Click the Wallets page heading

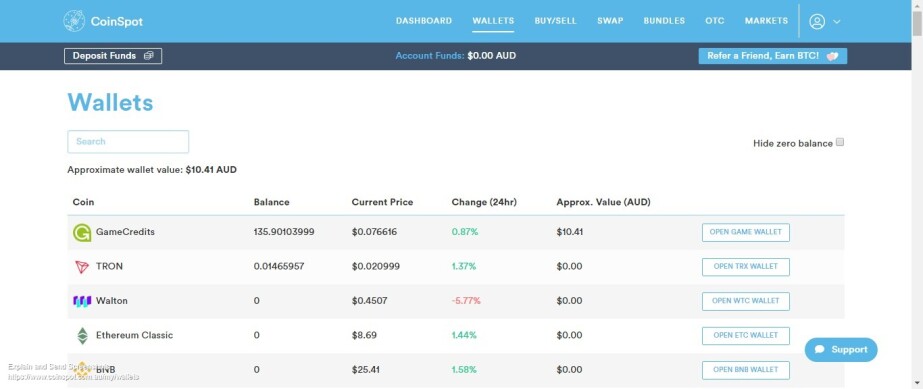click(x=111, y=102)
